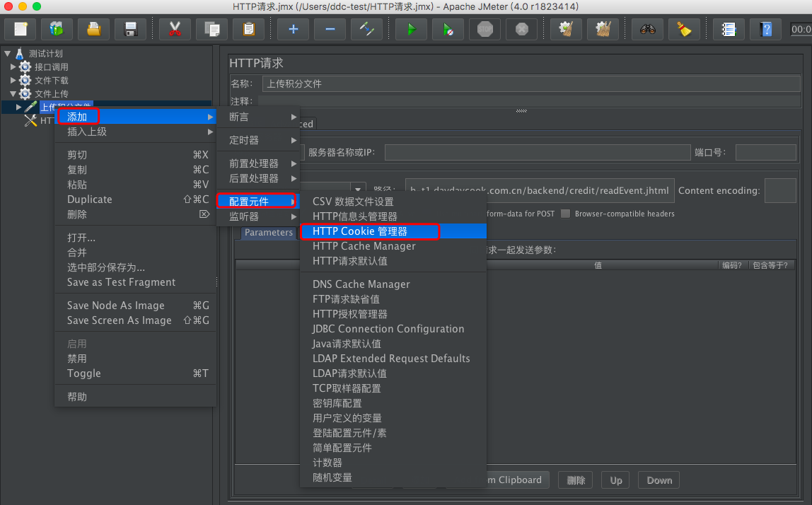
Task: Click the Open file folder icon
Action: tap(94, 29)
